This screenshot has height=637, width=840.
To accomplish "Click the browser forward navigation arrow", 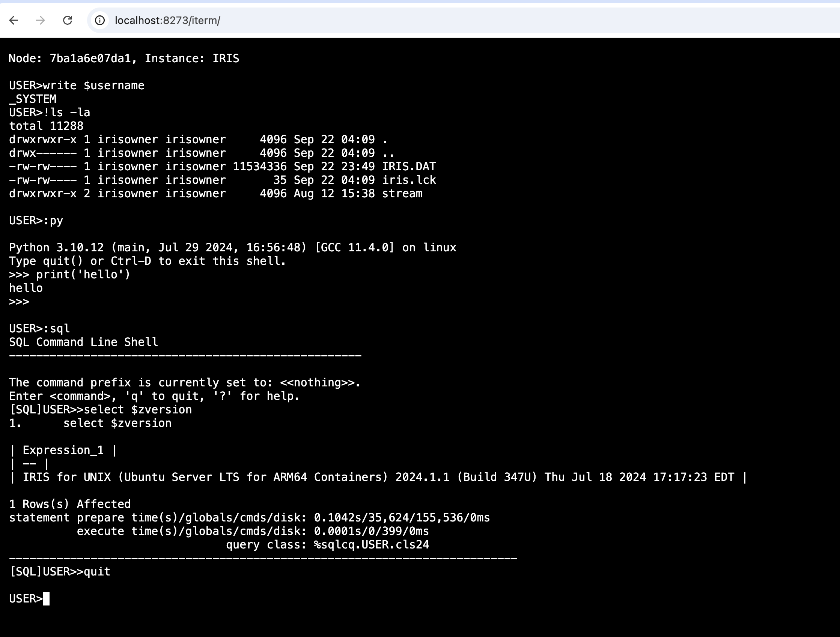I will 40,20.
